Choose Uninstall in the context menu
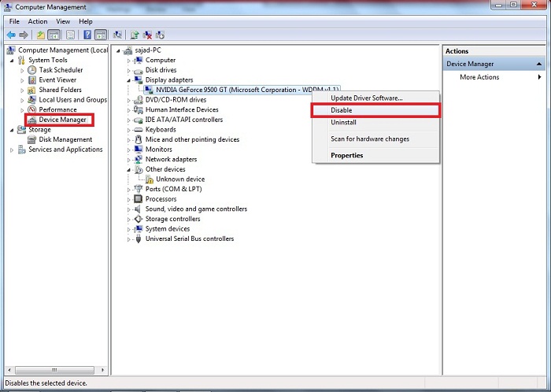The image size is (551, 392). (375, 122)
